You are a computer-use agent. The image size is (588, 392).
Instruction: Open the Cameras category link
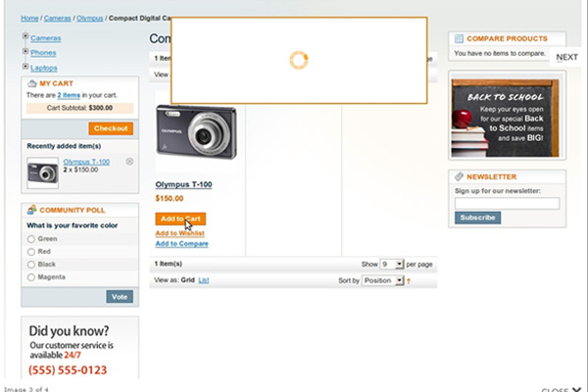click(x=46, y=38)
